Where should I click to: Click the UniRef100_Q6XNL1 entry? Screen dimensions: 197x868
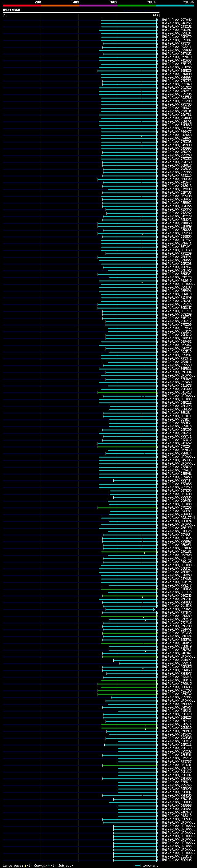(177, 362)
